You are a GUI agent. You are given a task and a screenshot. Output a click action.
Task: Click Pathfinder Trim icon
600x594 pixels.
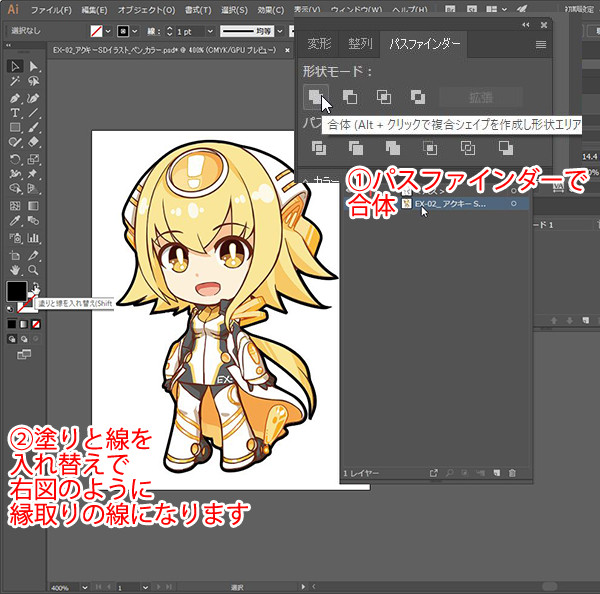click(x=356, y=148)
